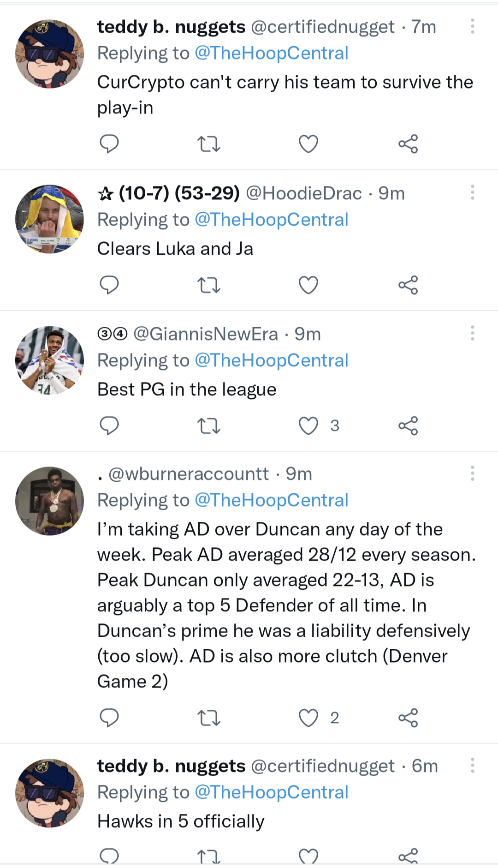Open @TheHoopCentral link in @wburneraccountt's reply

[x=271, y=500]
